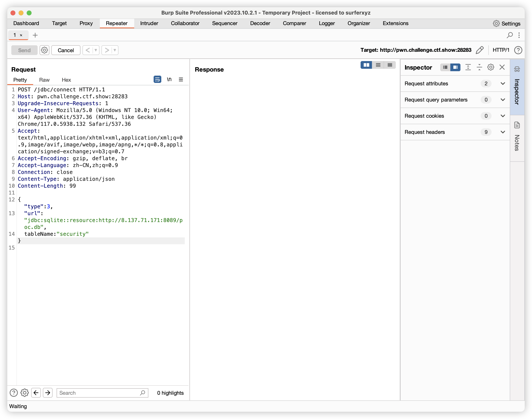Select the side-by-side response layout

[x=366, y=65]
